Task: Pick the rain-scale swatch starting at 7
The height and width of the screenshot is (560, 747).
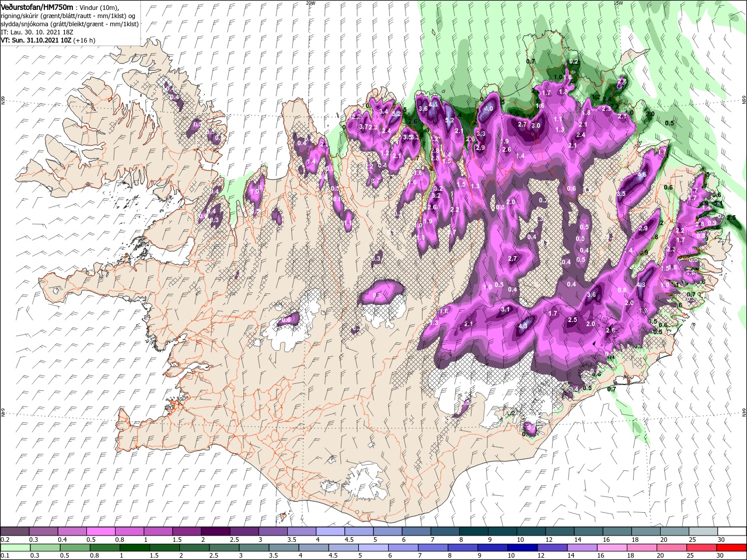Action: point(432,548)
